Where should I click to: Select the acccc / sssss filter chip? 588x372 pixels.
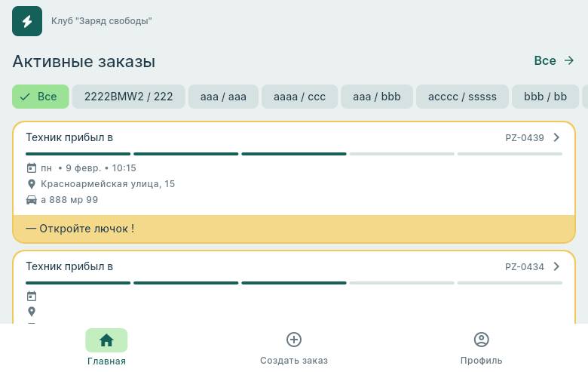(462, 97)
